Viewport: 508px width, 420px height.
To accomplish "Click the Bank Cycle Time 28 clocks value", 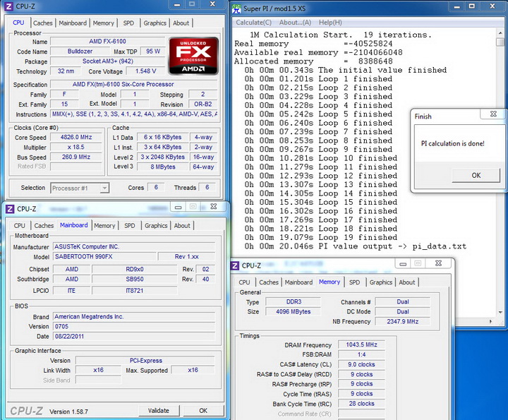I will tap(361, 404).
